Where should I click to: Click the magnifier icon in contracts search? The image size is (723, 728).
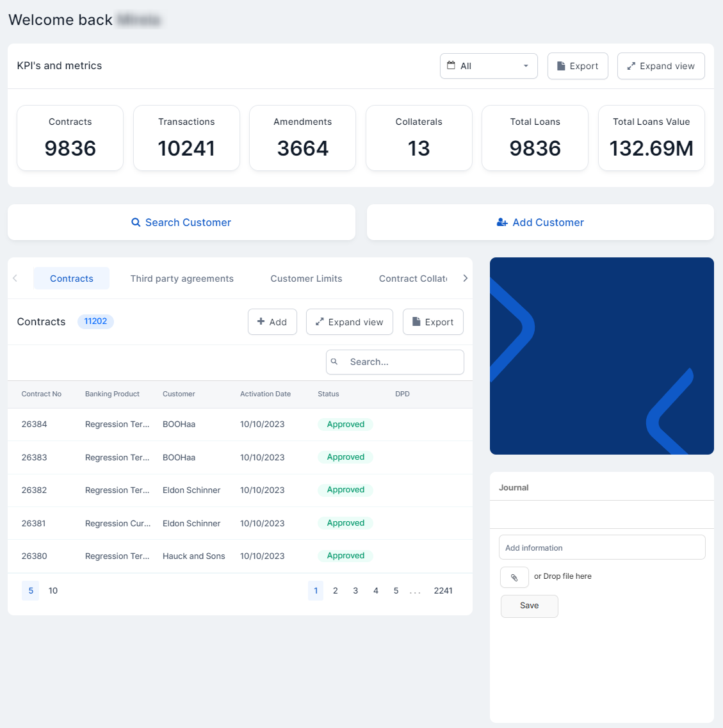pyautogui.click(x=334, y=362)
